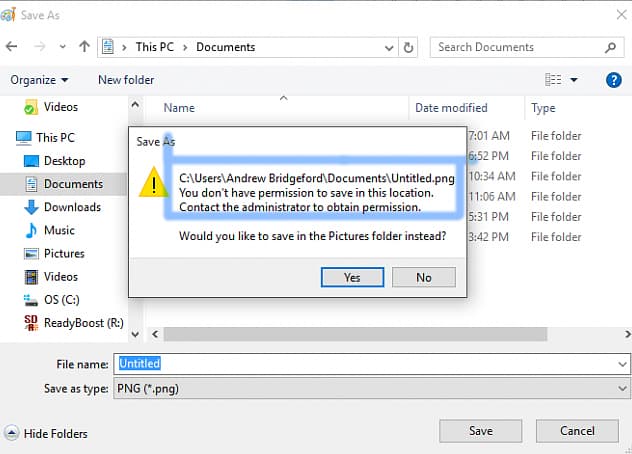The height and width of the screenshot is (454, 632).
Task: Select This PC in address breadcrumb
Action: pyautogui.click(x=155, y=47)
